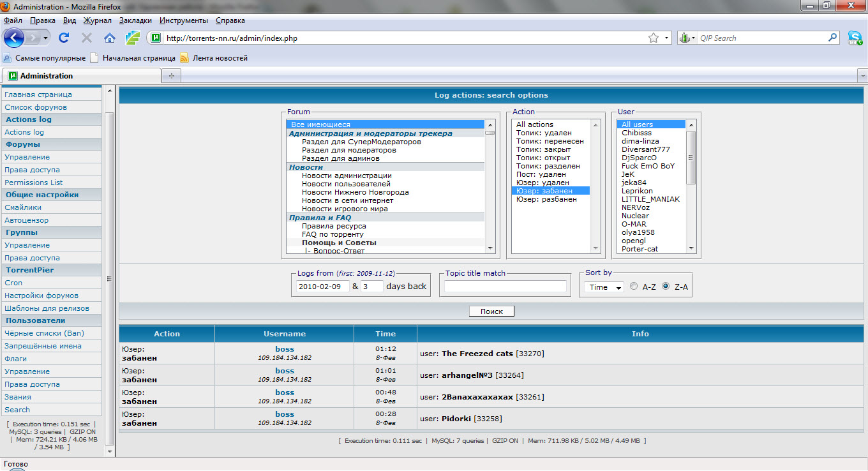
Task: Open the Журнал menu
Action: pyautogui.click(x=98, y=20)
